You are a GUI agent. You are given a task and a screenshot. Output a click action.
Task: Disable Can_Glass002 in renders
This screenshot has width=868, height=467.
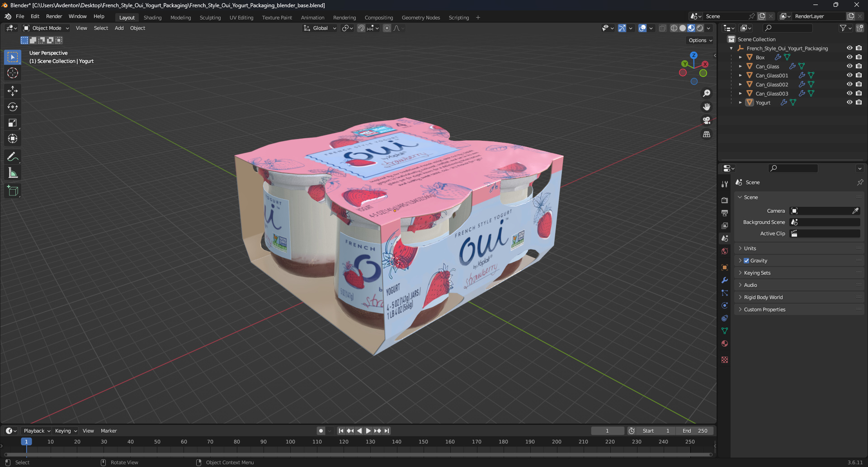(859, 84)
